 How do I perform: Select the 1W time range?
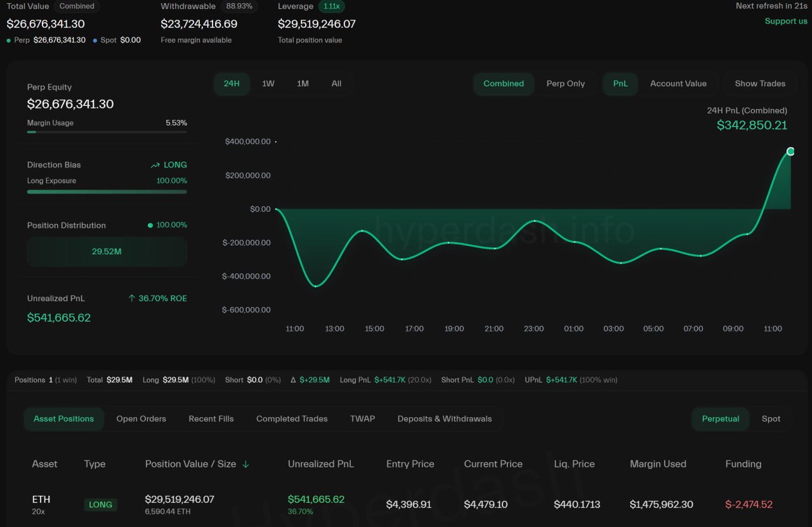coord(268,84)
